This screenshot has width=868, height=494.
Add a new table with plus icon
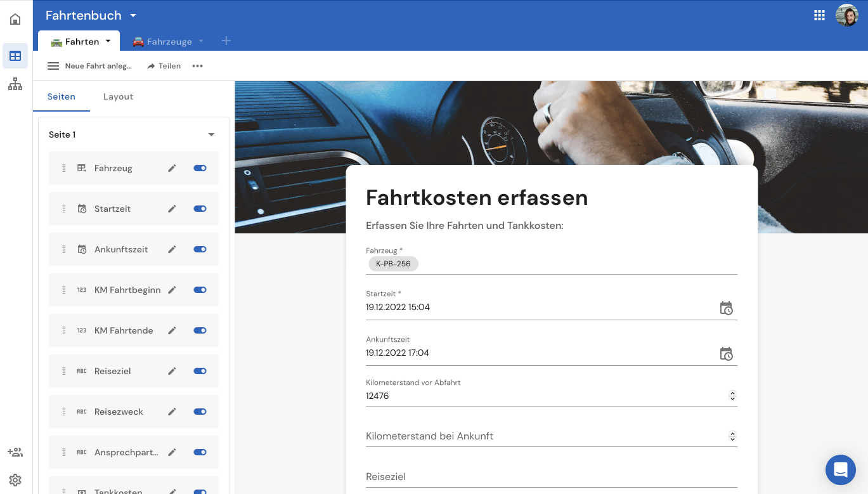[226, 41]
